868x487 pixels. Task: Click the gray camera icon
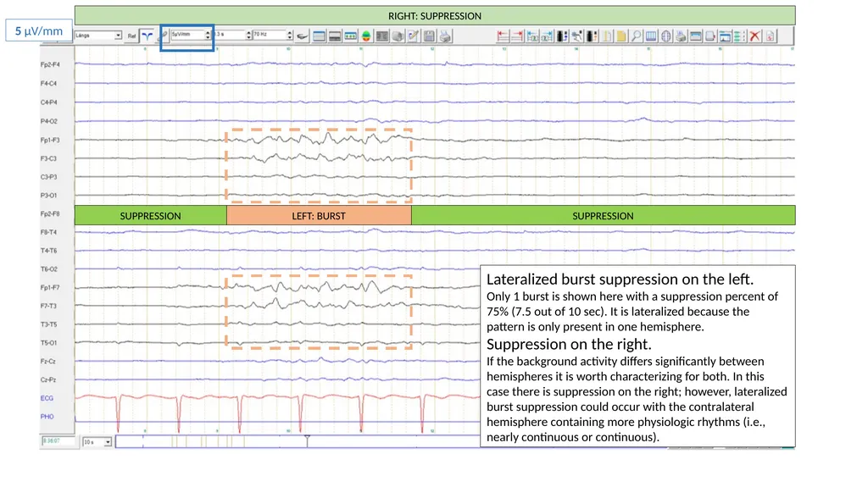[x=398, y=36]
